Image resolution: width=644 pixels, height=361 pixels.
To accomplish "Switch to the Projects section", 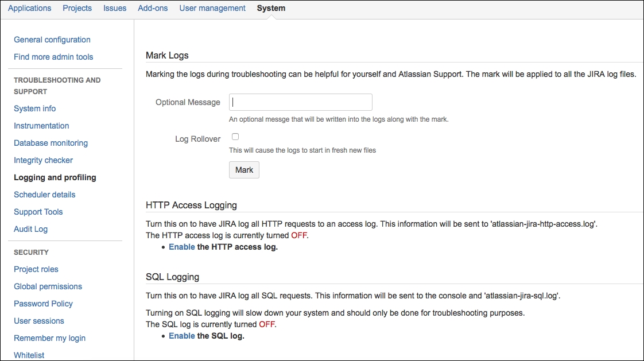I will 77,8.
